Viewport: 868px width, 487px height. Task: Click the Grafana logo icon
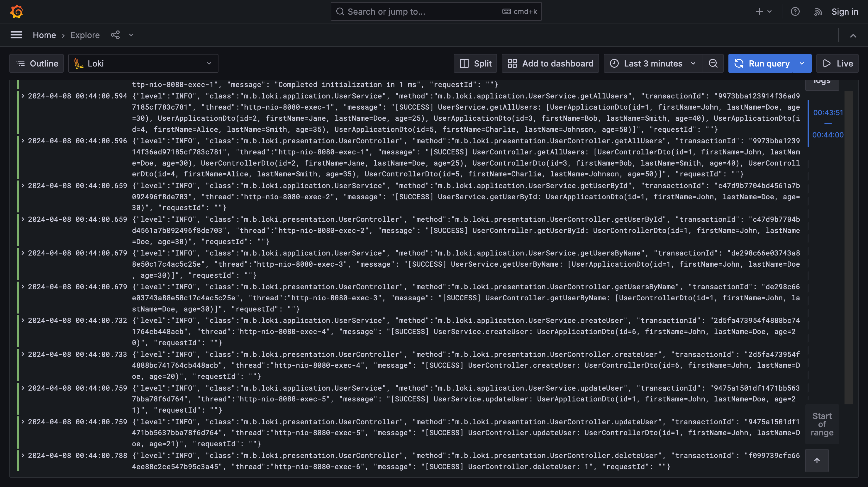click(16, 11)
